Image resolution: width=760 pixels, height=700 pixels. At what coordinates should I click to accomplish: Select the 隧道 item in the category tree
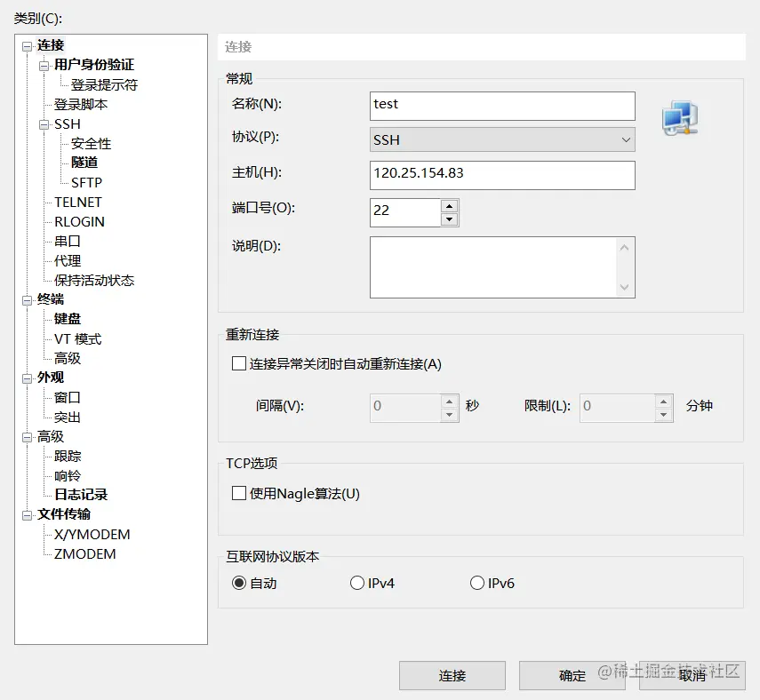pyautogui.click(x=84, y=163)
